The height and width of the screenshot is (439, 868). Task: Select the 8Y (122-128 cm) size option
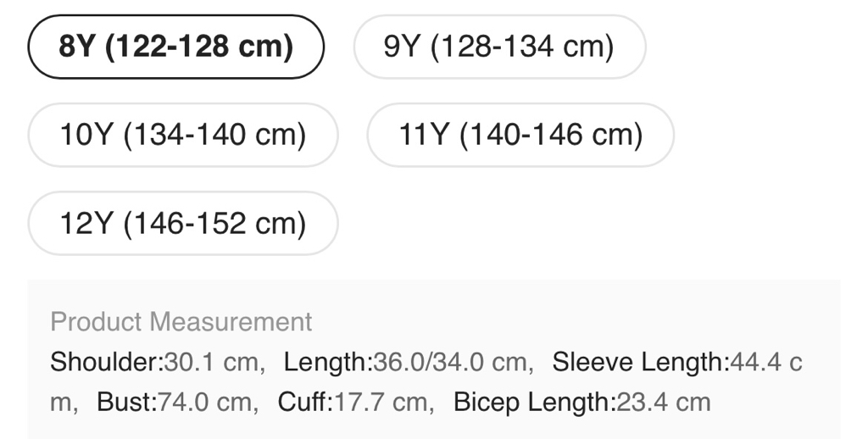coord(176,47)
